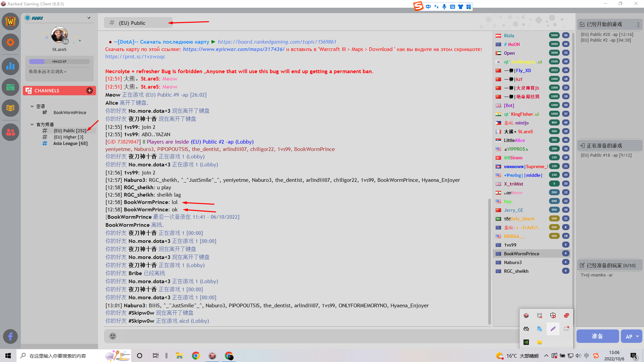The image size is (644, 362).
Task: Click the McAfee tray icon
Action: point(540,315)
